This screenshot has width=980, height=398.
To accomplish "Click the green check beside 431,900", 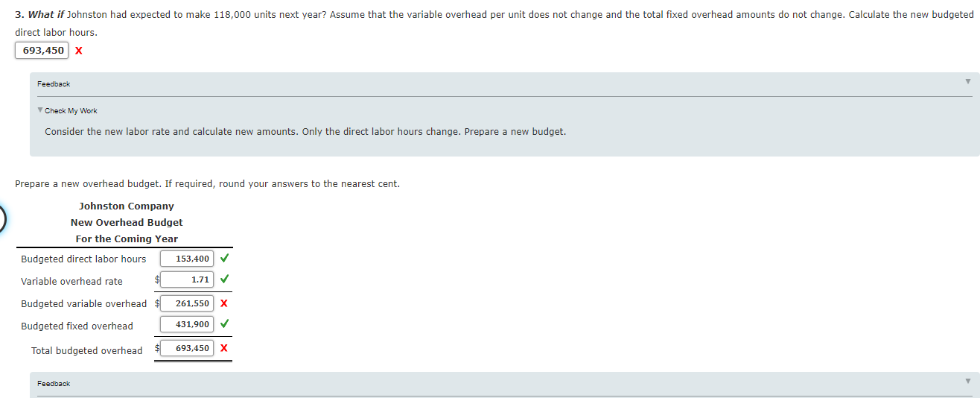I will coord(224,324).
